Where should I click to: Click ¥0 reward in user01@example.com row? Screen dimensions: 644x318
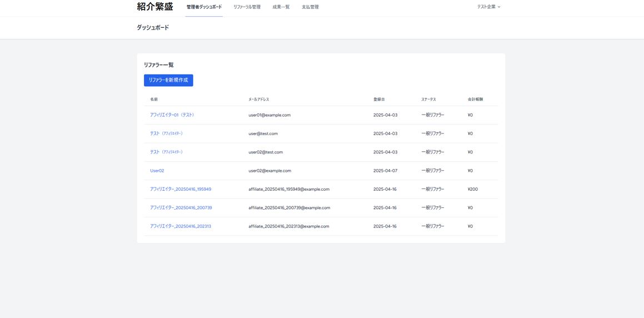click(470, 115)
